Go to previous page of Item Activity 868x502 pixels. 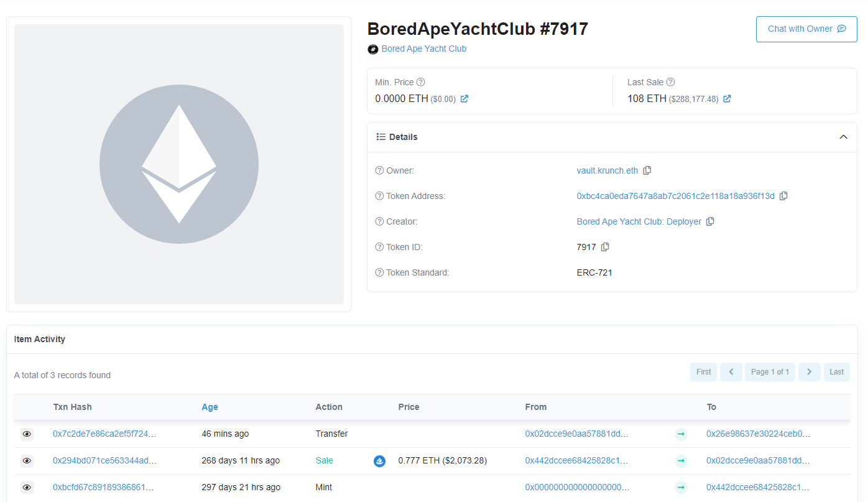click(731, 372)
